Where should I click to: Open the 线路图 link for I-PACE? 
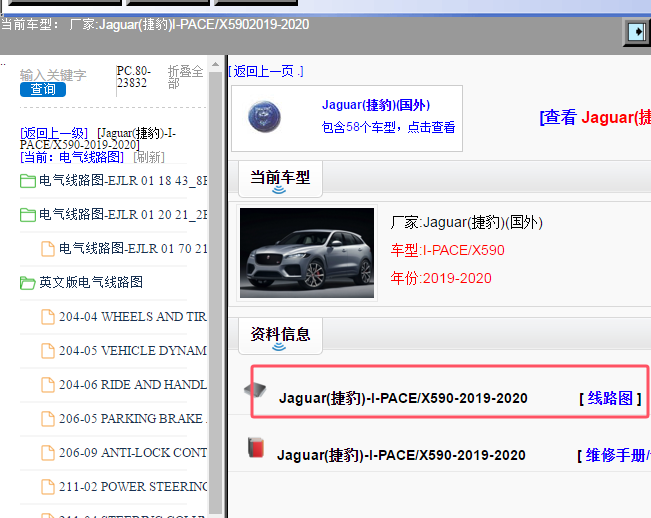(610, 398)
